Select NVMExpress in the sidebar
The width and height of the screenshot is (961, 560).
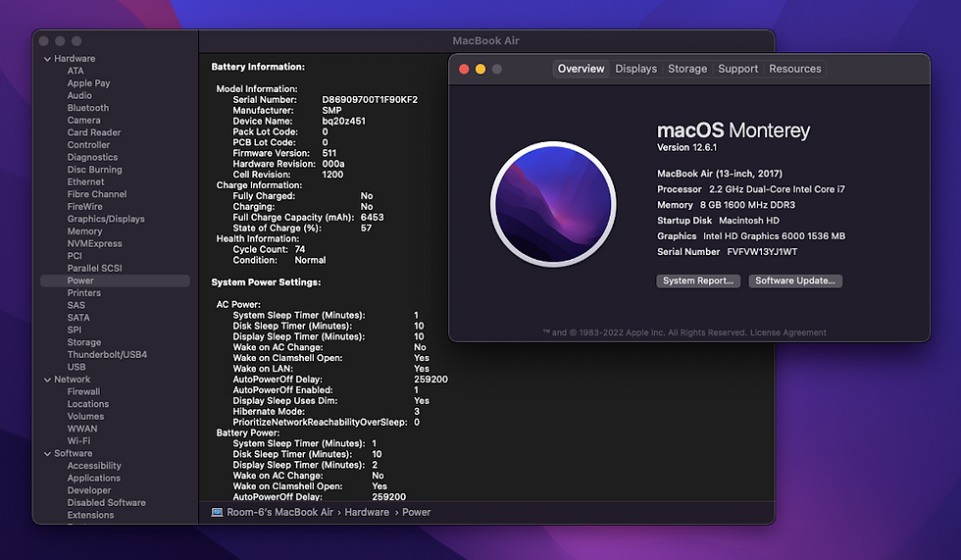pyautogui.click(x=94, y=244)
